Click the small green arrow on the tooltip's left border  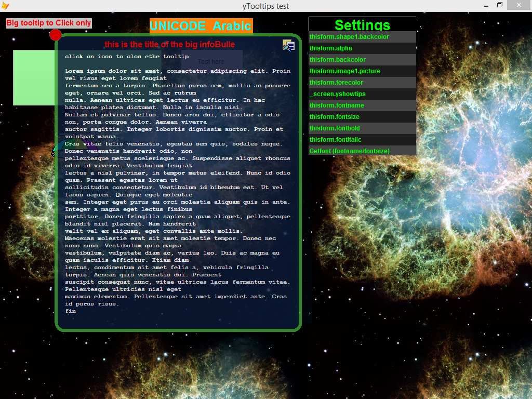(55, 151)
